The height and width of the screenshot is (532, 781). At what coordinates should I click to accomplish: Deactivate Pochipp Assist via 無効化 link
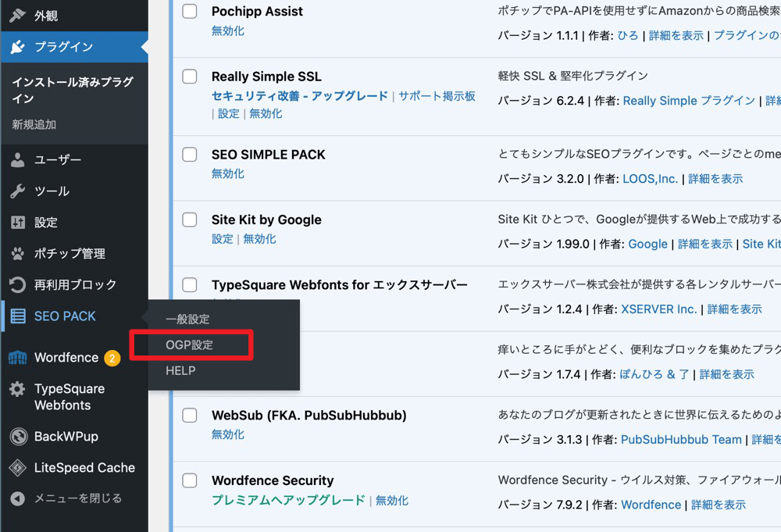(227, 31)
